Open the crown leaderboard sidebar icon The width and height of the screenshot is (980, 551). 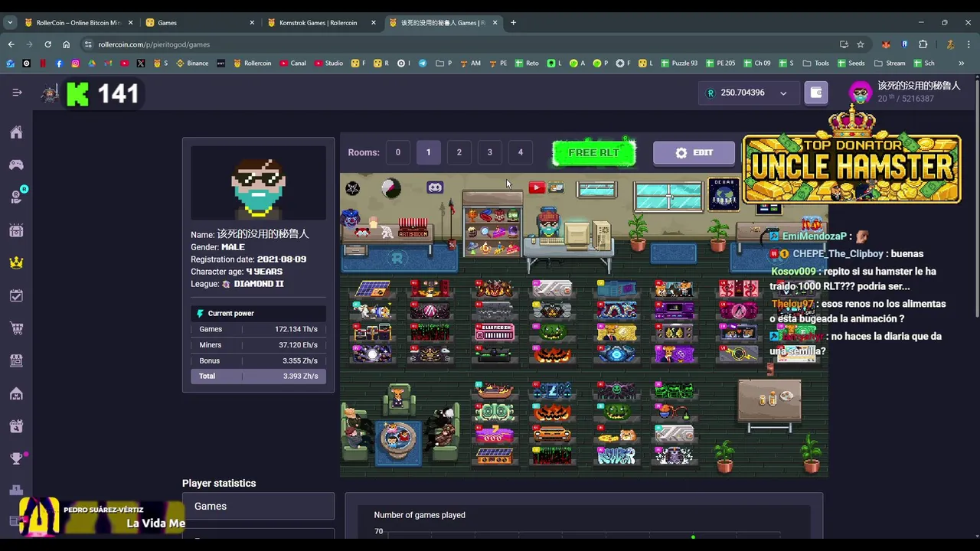[16, 262]
